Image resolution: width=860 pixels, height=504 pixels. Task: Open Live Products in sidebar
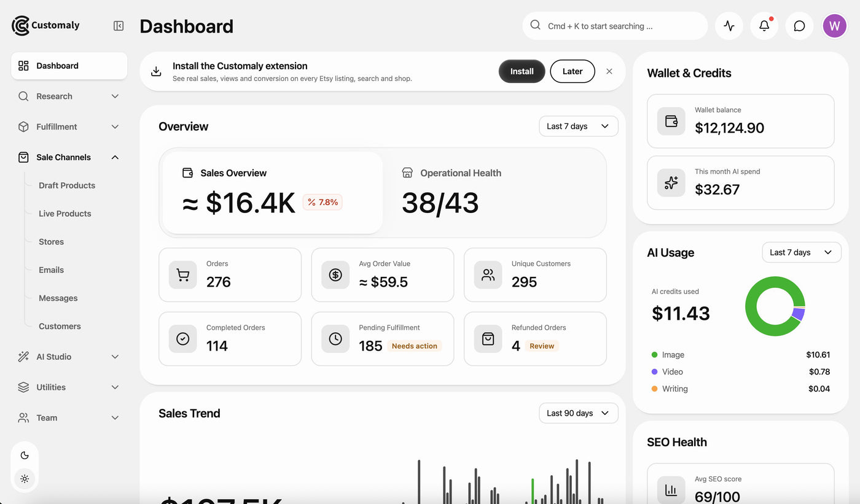(65, 214)
